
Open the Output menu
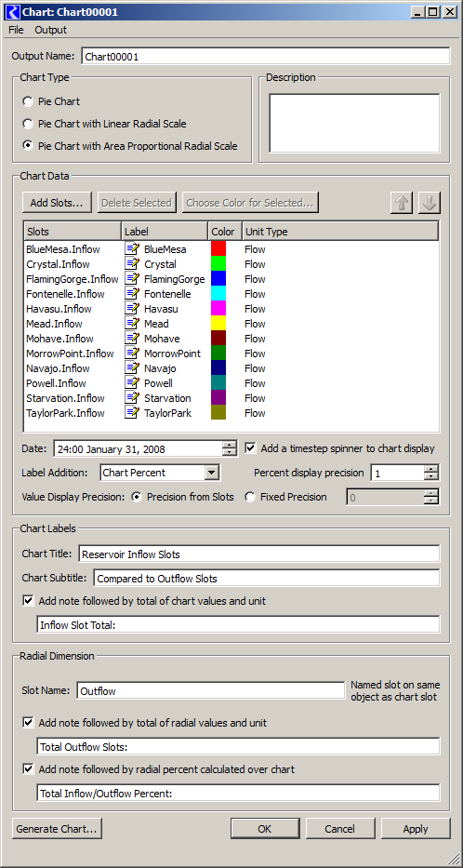pyautogui.click(x=51, y=30)
